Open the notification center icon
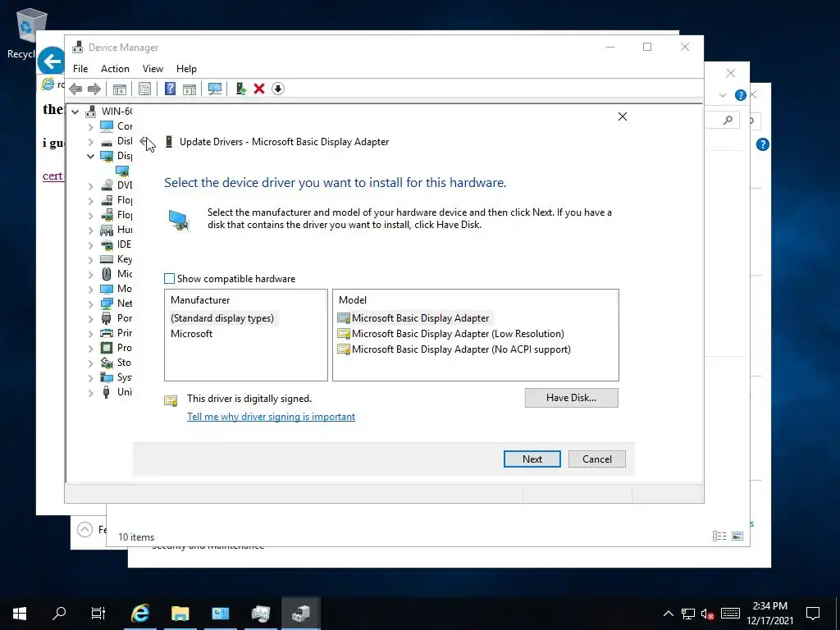The image size is (840, 630). pos(813,614)
